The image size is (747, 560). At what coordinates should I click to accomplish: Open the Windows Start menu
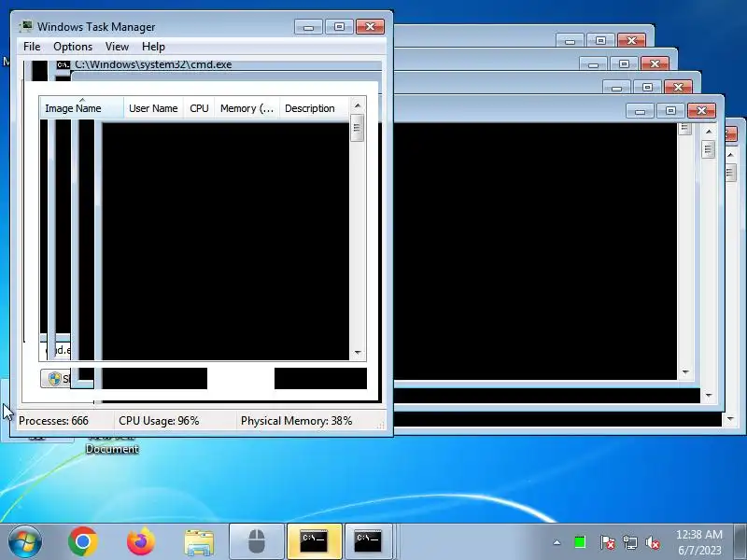click(25, 541)
